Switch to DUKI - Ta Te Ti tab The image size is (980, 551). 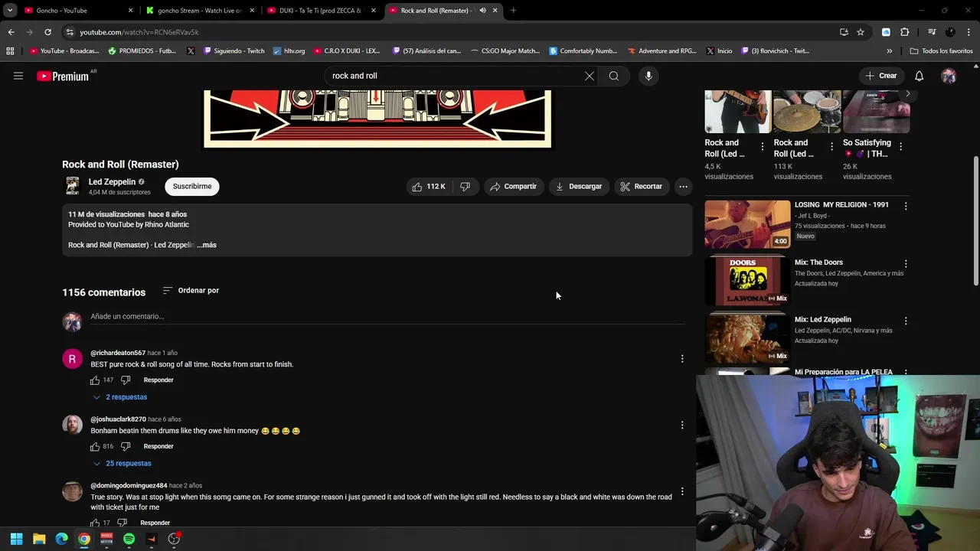pos(320,11)
